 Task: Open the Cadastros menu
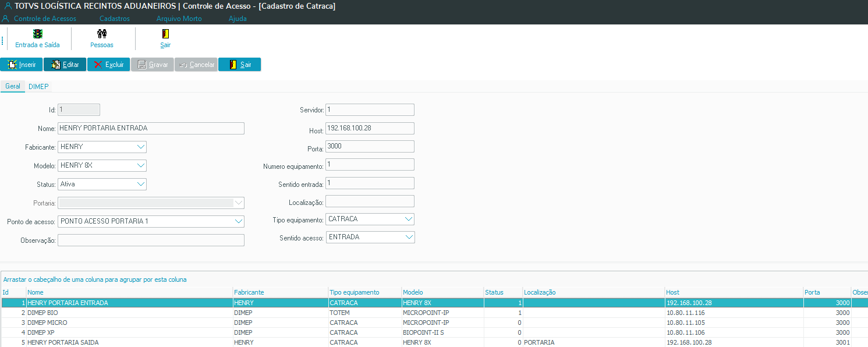115,19
